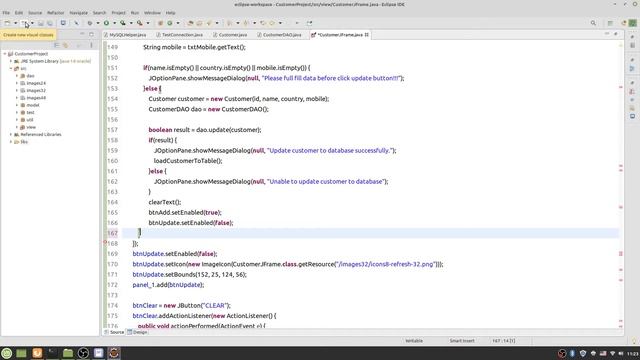
Task: Click the green Run toolbar icon
Action: [x=106, y=23]
